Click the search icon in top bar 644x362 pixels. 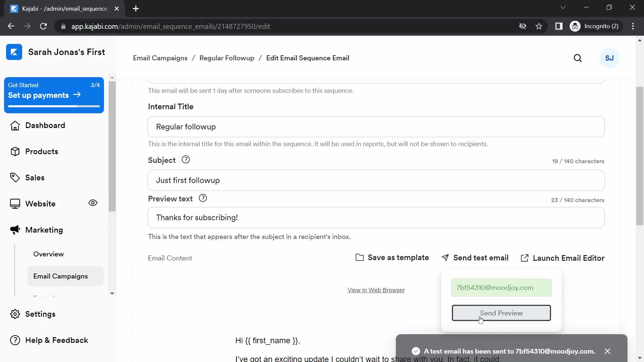[578, 58]
